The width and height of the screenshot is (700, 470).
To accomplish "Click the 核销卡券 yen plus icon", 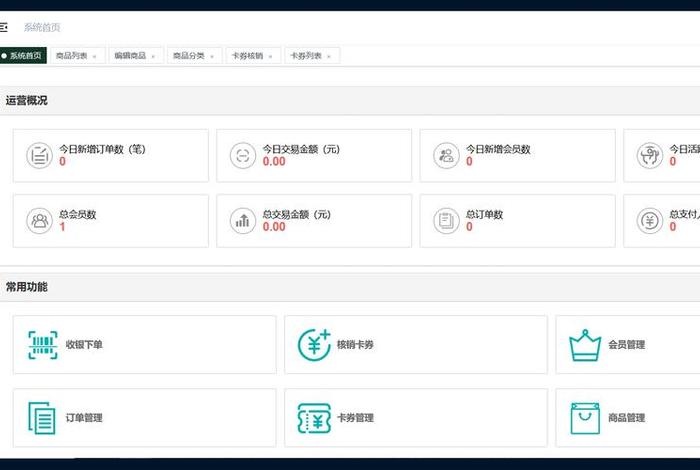I will click(x=314, y=345).
